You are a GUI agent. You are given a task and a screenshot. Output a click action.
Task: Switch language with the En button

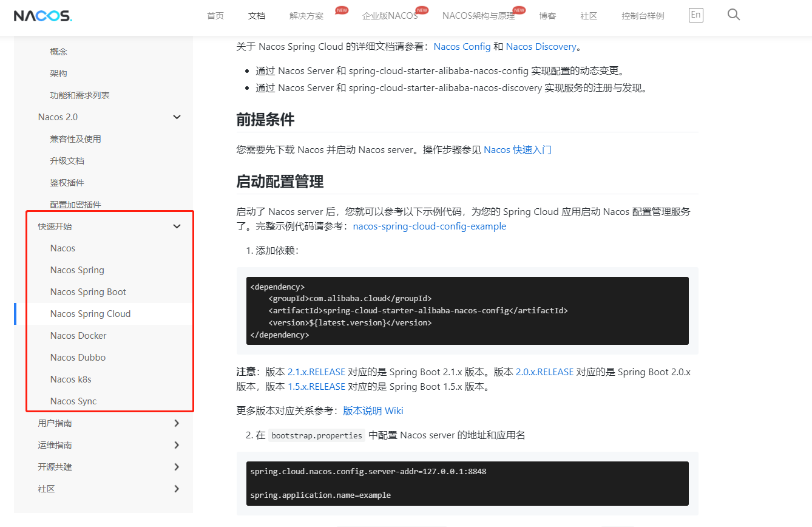696,15
